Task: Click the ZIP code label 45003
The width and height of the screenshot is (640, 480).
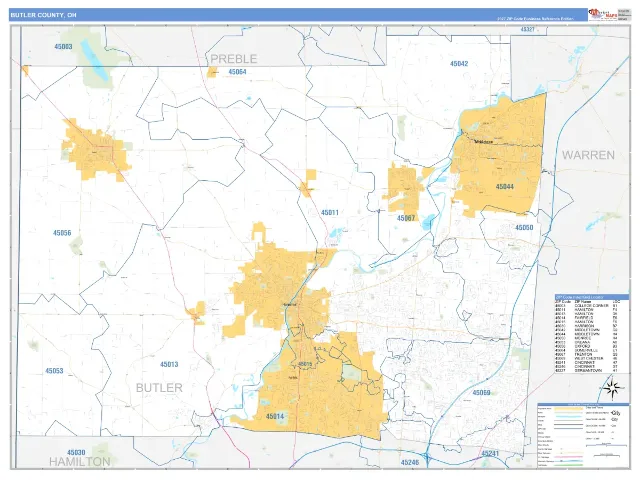Action: point(63,47)
